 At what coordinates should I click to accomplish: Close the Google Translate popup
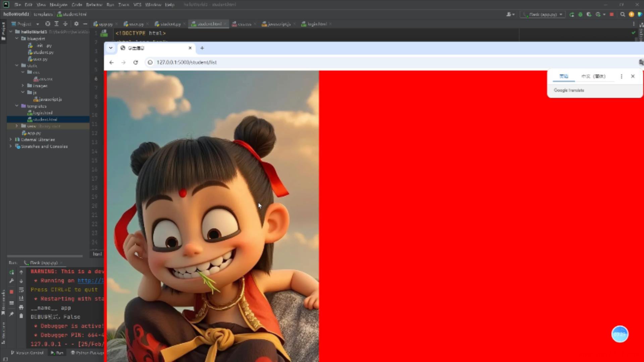[633, 76]
